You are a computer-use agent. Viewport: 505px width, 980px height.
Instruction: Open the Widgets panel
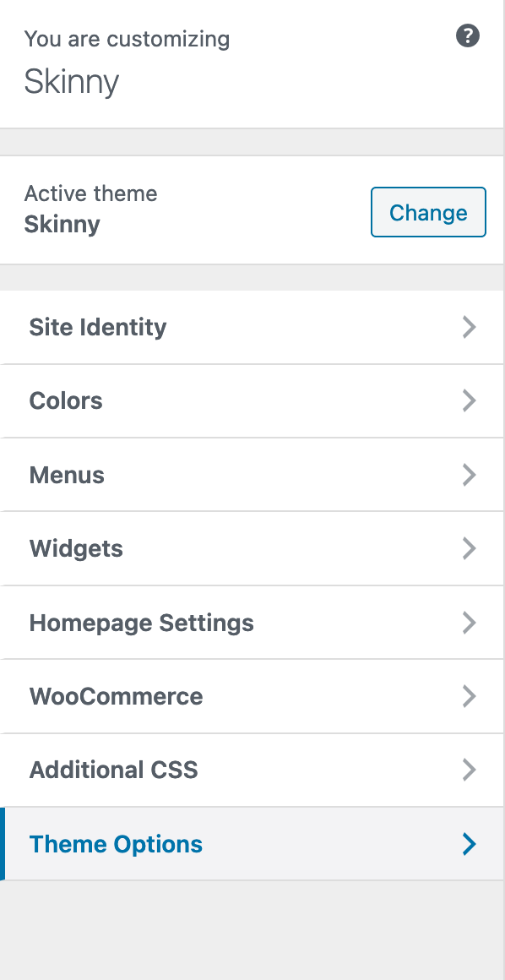pyautogui.click(x=250, y=549)
